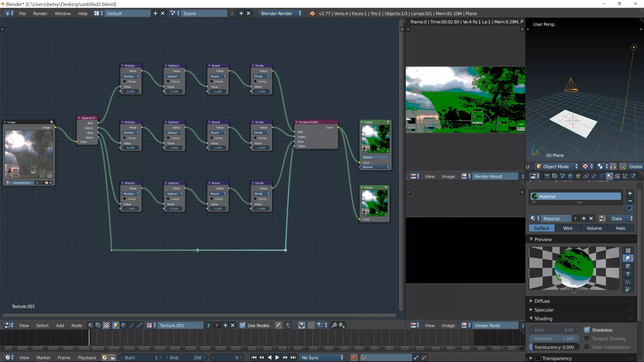Jump to the timeline's last frame
Screen dimensions: 644x362
click(293, 357)
